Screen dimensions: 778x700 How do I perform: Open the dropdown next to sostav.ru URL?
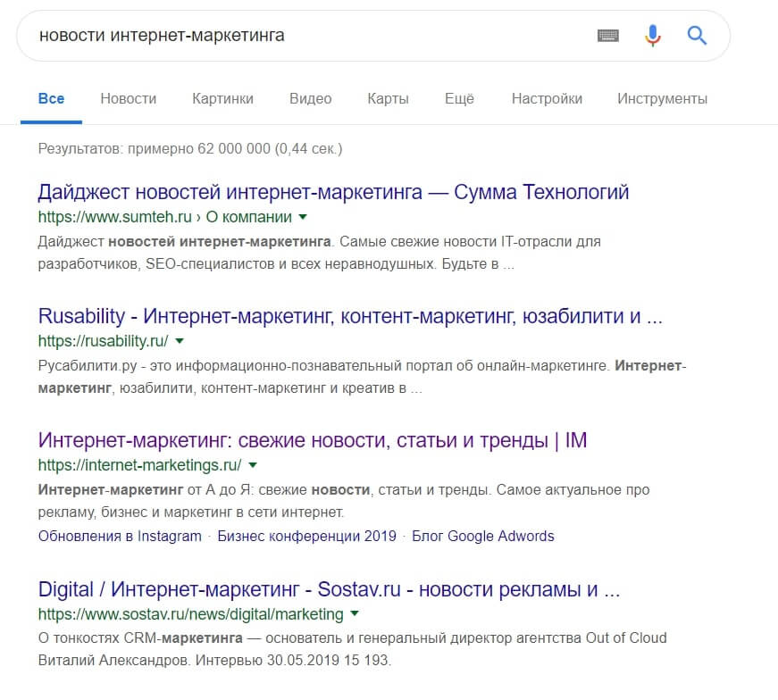(x=355, y=613)
